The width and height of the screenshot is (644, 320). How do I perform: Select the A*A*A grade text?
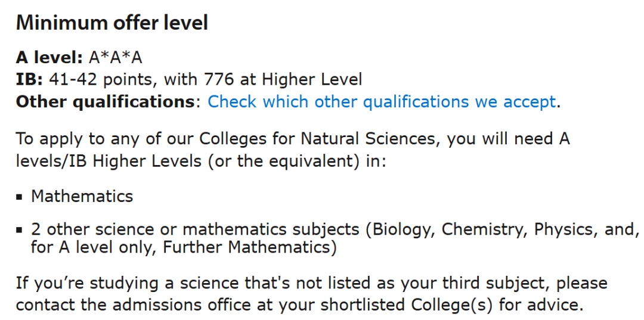click(x=115, y=58)
